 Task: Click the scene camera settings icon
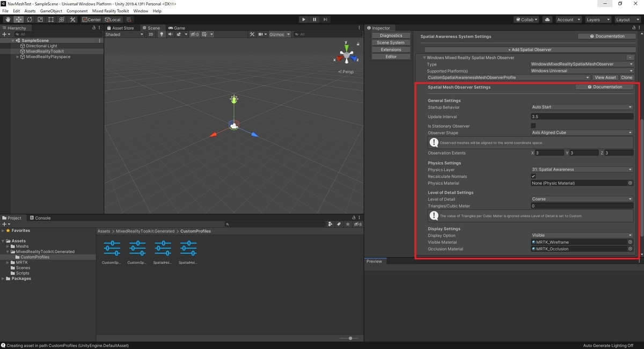click(262, 34)
